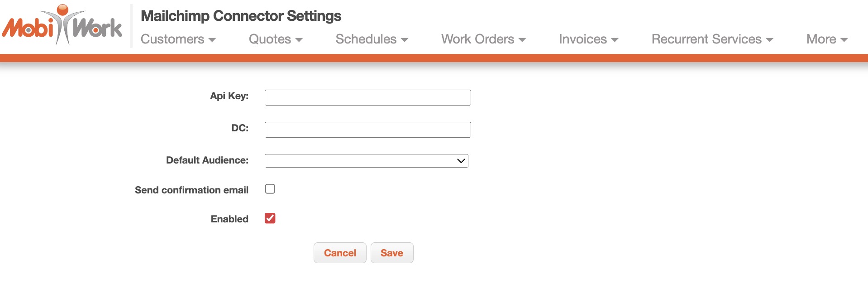The height and width of the screenshot is (308, 868).
Task: Enable Send confirmation email checkbox
Action: [270, 189]
